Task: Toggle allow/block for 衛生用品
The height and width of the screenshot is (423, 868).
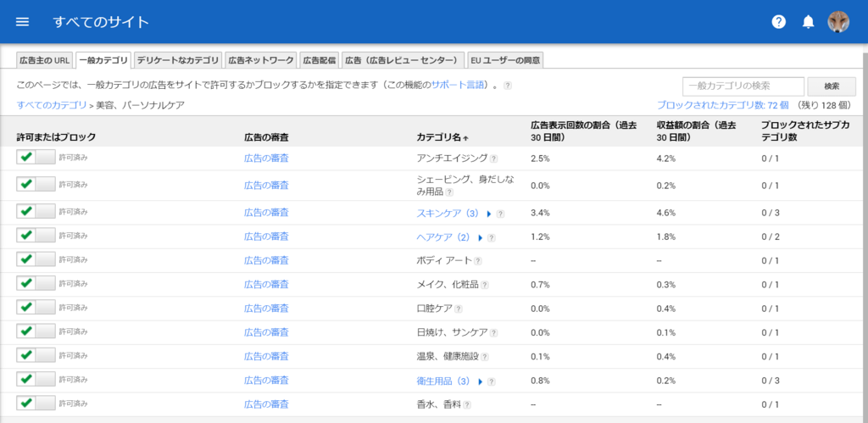Action: [x=36, y=379]
